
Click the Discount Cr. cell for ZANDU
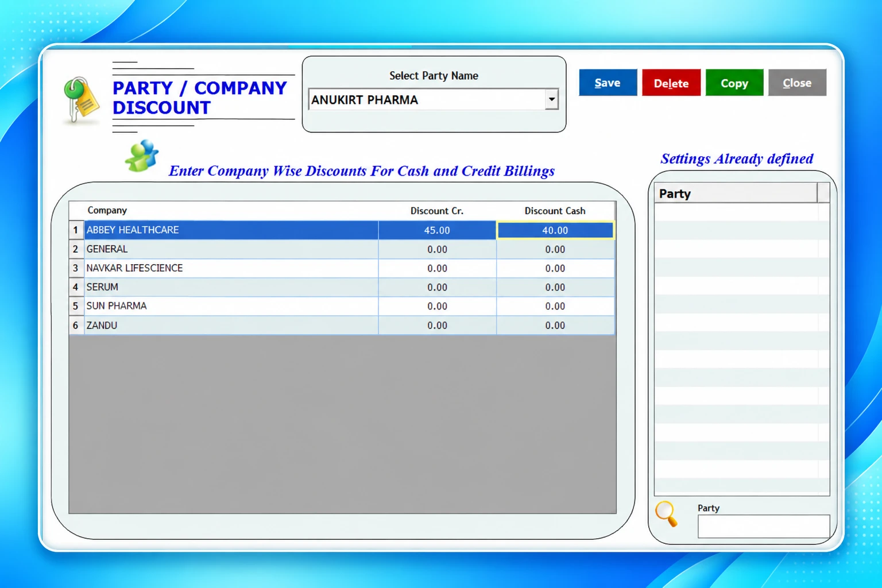437,325
